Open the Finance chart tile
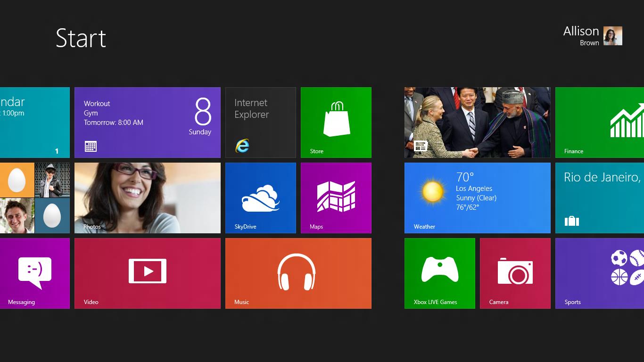 [600, 123]
